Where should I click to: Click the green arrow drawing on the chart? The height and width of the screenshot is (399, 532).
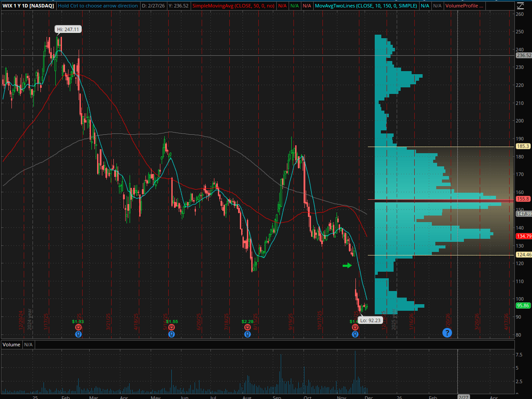[x=347, y=265]
